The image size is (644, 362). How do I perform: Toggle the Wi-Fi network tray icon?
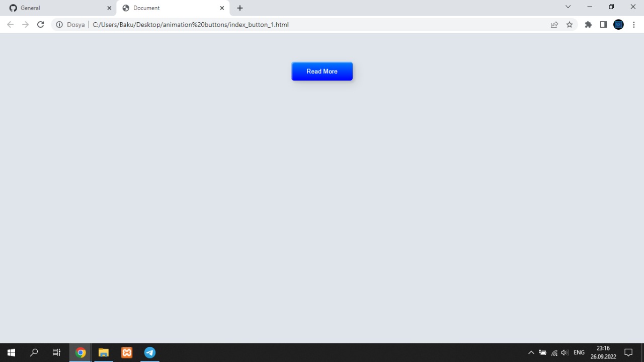554,352
